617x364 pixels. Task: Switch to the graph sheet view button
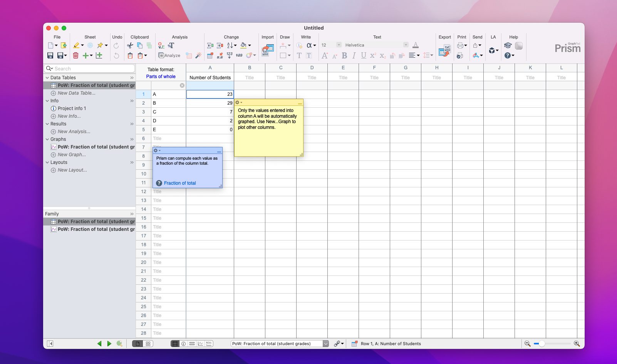click(x=200, y=344)
